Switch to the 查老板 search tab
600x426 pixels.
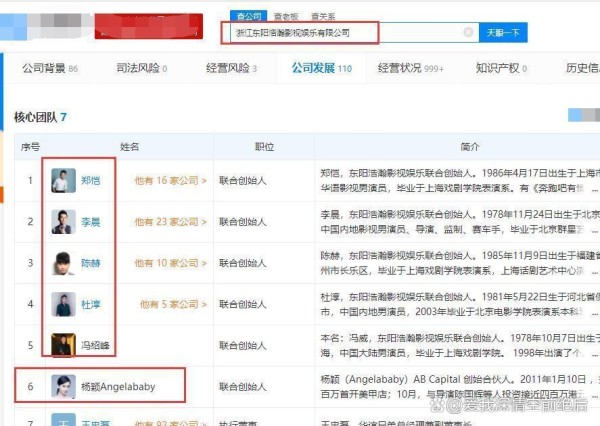pos(286,16)
